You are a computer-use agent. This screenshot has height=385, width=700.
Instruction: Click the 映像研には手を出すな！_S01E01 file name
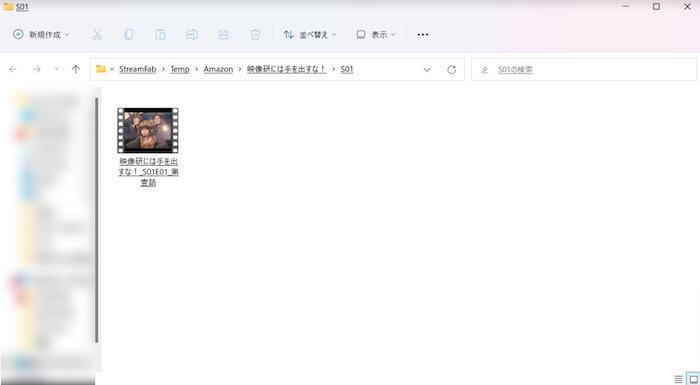coord(148,172)
